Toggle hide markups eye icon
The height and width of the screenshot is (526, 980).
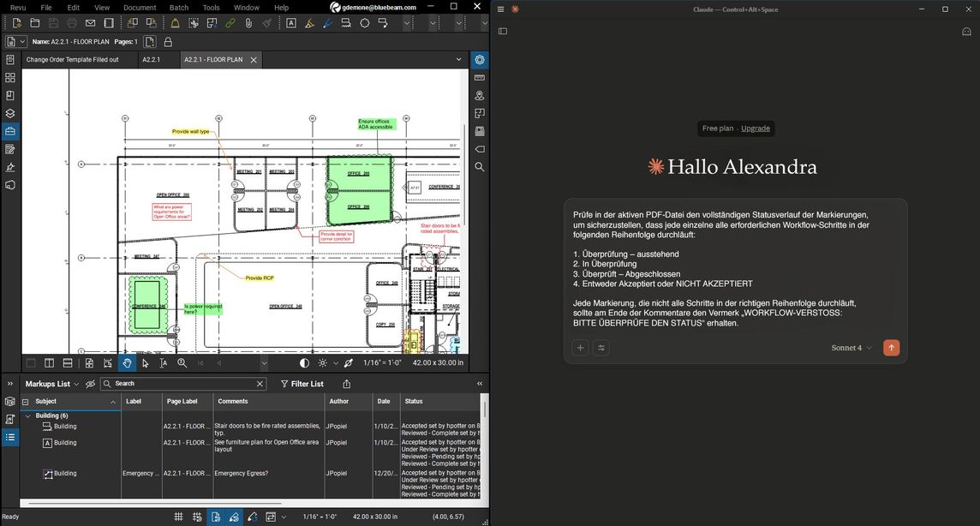[90, 384]
